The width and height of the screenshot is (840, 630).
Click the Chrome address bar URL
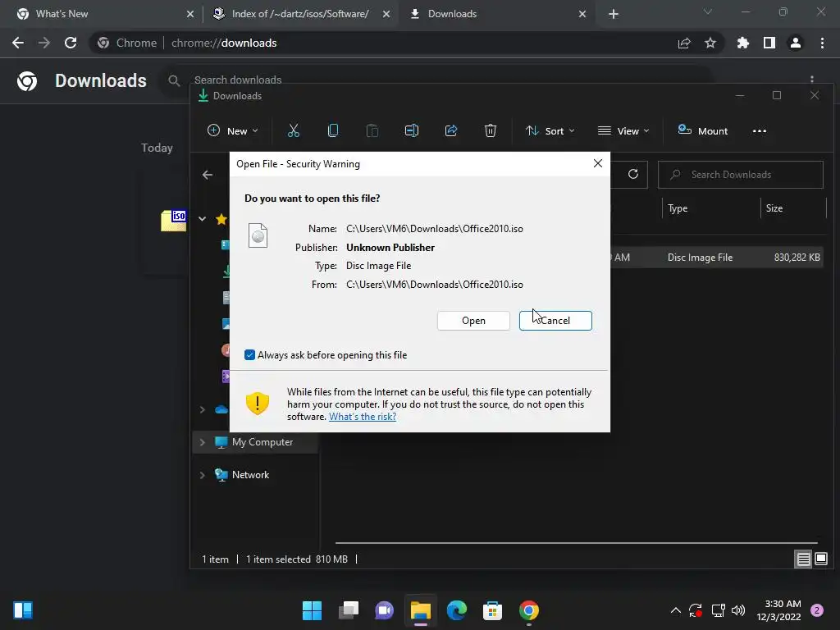[x=224, y=43]
